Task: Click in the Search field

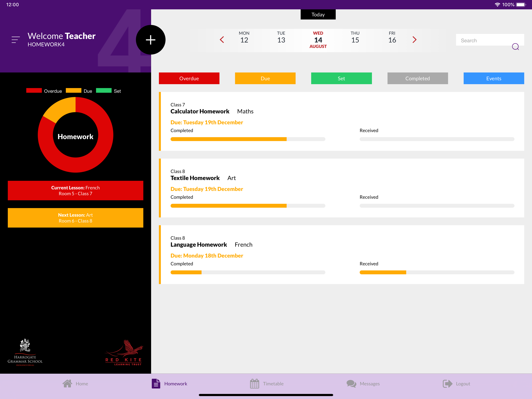Action: pos(490,40)
